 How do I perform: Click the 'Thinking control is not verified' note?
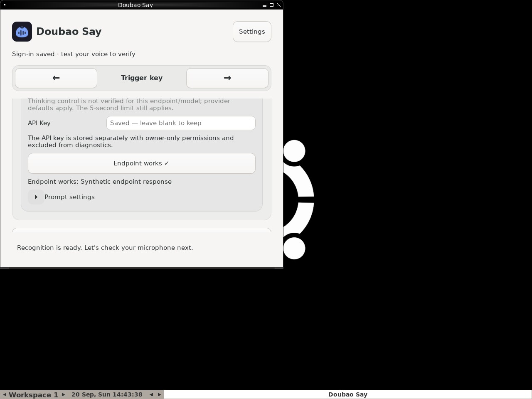point(129,104)
